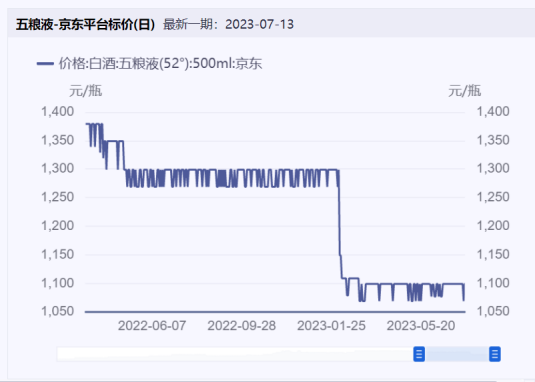Click the latest period date 2023-07-13

click(x=259, y=25)
